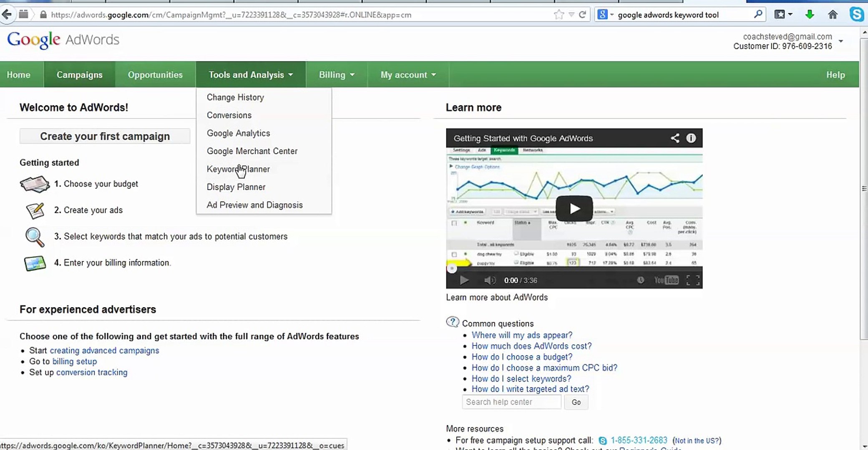
Task: Open the green downloads arrow icon
Action: pyautogui.click(x=810, y=15)
